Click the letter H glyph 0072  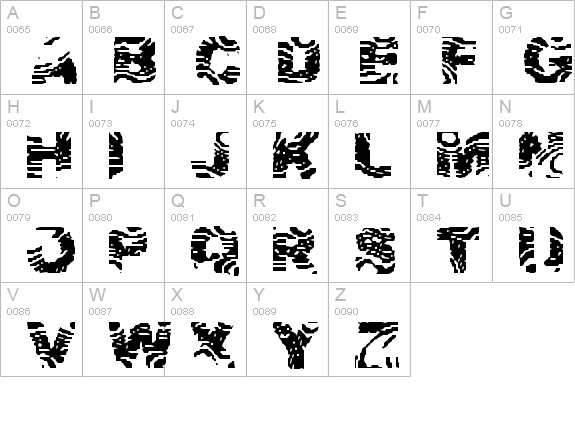tap(41, 141)
